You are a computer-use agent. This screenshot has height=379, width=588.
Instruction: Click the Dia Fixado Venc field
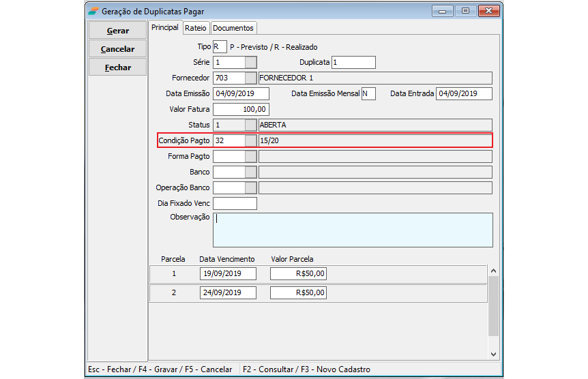click(x=235, y=203)
